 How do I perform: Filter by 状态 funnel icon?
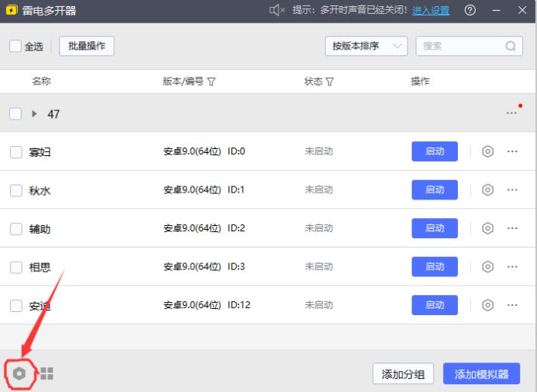[330, 82]
